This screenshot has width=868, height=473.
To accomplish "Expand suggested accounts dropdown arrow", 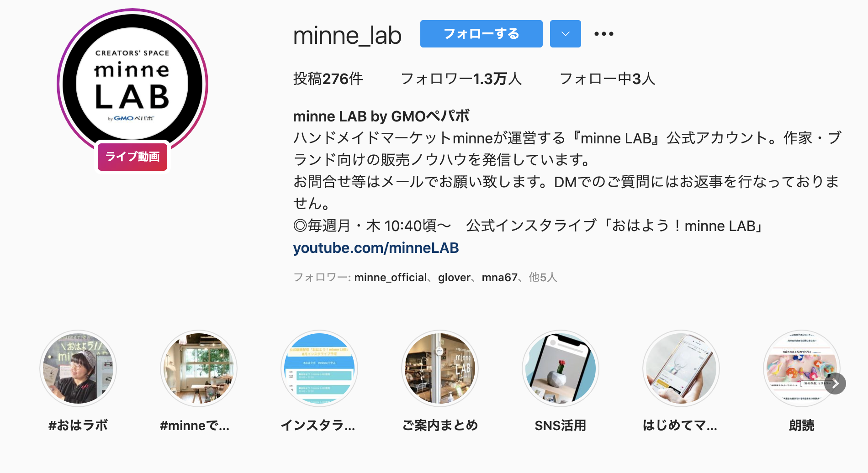I will pos(565,34).
